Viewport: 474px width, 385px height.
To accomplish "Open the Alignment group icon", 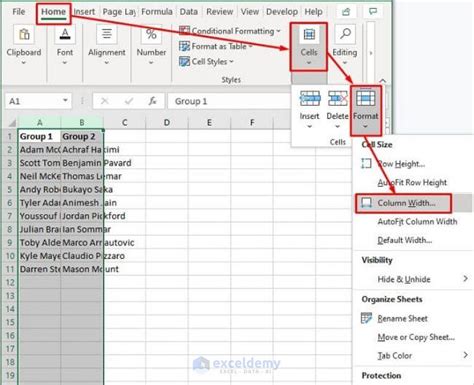I will coord(107,35).
